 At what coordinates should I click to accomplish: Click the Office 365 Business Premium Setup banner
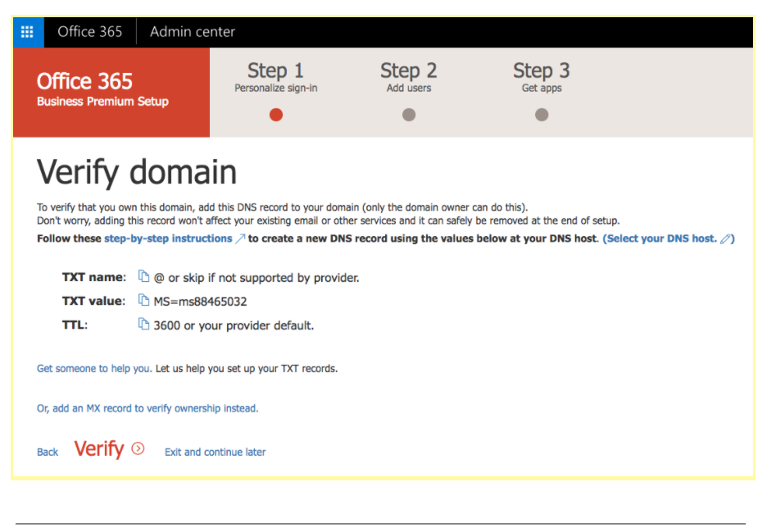[x=111, y=92]
